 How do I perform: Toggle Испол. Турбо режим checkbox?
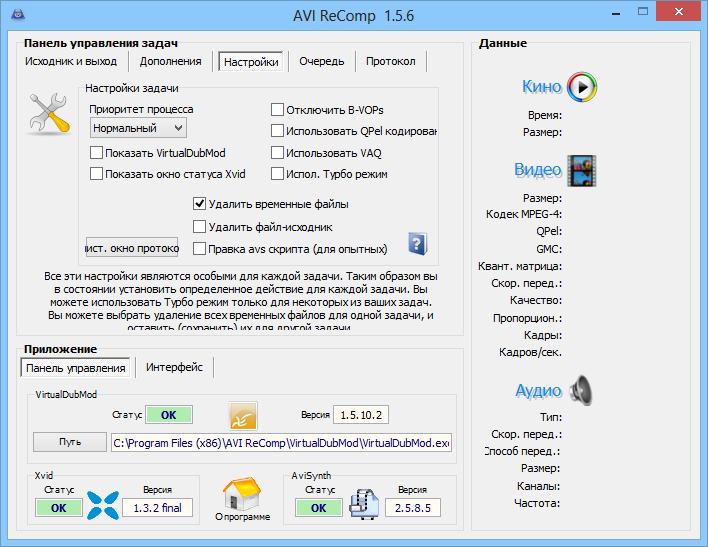(x=277, y=174)
